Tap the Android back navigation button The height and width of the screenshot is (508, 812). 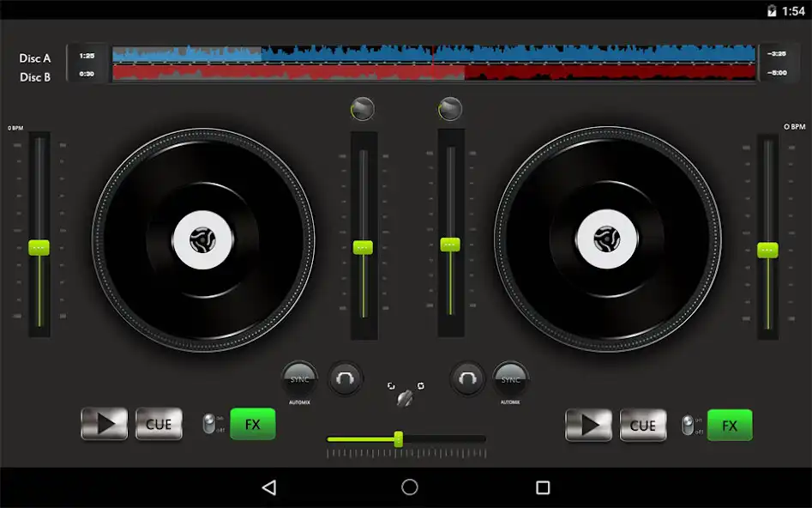[x=269, y=487]
